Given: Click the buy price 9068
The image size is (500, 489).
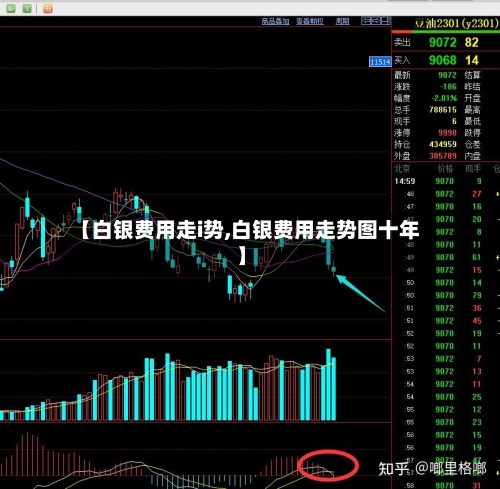Looking at the screenshot, I should click(x=443, y=60).
